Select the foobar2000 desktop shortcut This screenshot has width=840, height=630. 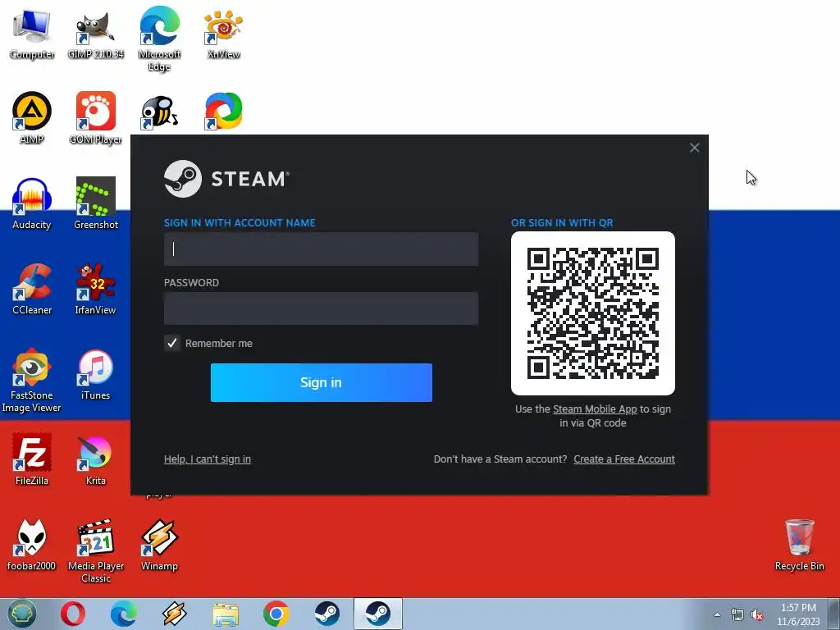point(32,545)
